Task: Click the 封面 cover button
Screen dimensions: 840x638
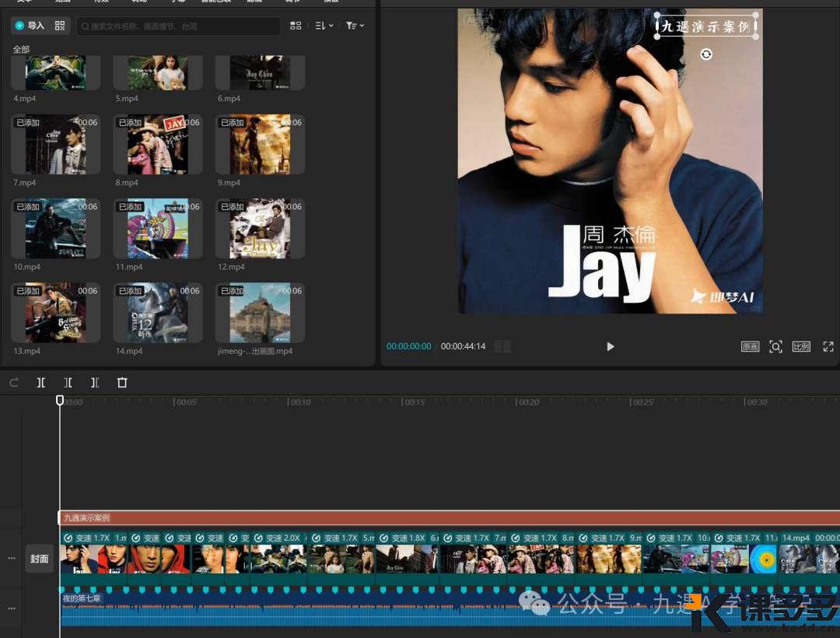Action: pos(39,559)
